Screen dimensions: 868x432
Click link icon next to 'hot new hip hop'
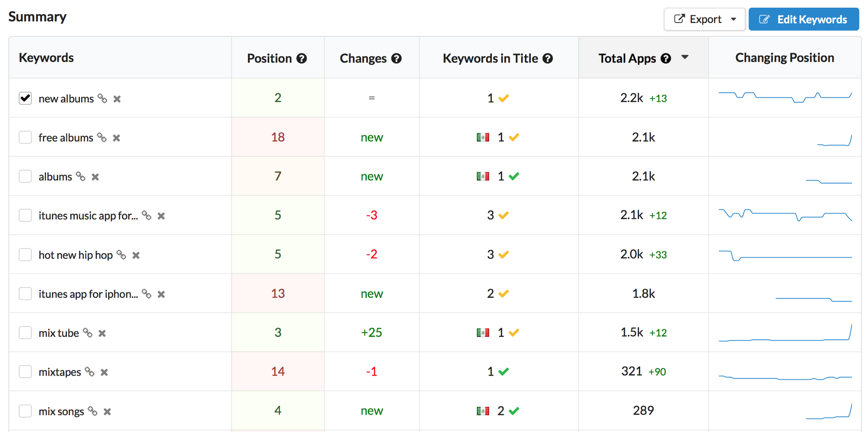122,255
